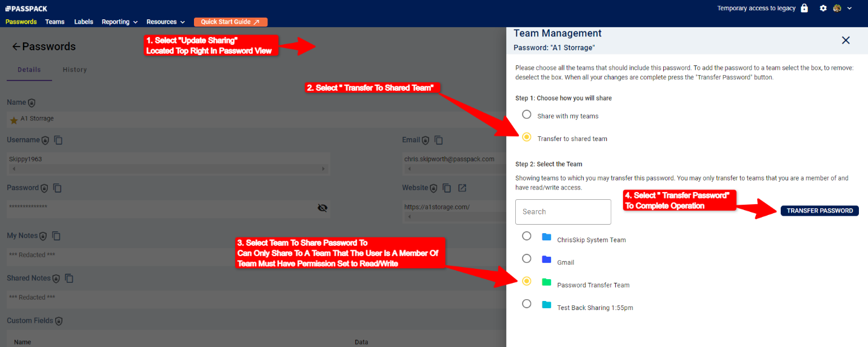
Task: Click shield lock icon beside Website label
Action: click(433, 188)
